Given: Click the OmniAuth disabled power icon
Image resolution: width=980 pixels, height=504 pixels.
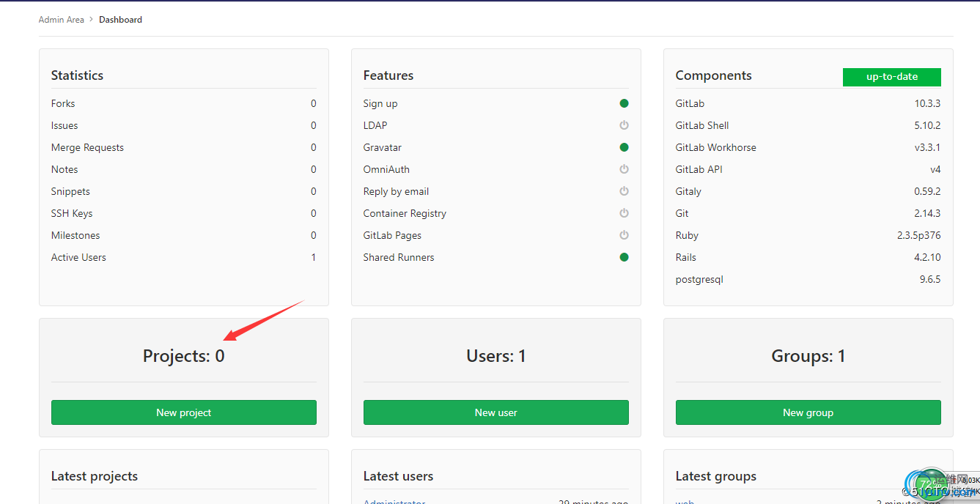Looking at the screenshot, I should pyautogui.click(x=624, y=169).
